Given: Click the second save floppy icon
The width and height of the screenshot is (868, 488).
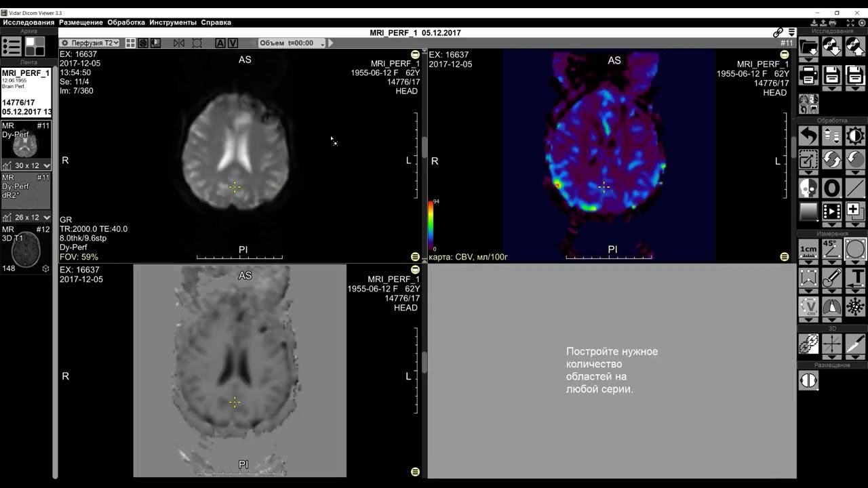Looking at the screenshot, I should point(855,75).
